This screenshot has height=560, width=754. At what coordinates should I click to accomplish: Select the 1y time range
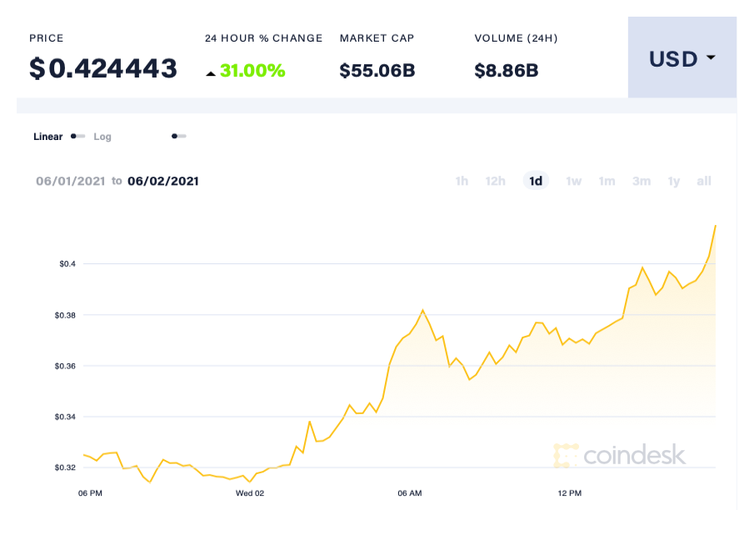(x=674, y=181)
